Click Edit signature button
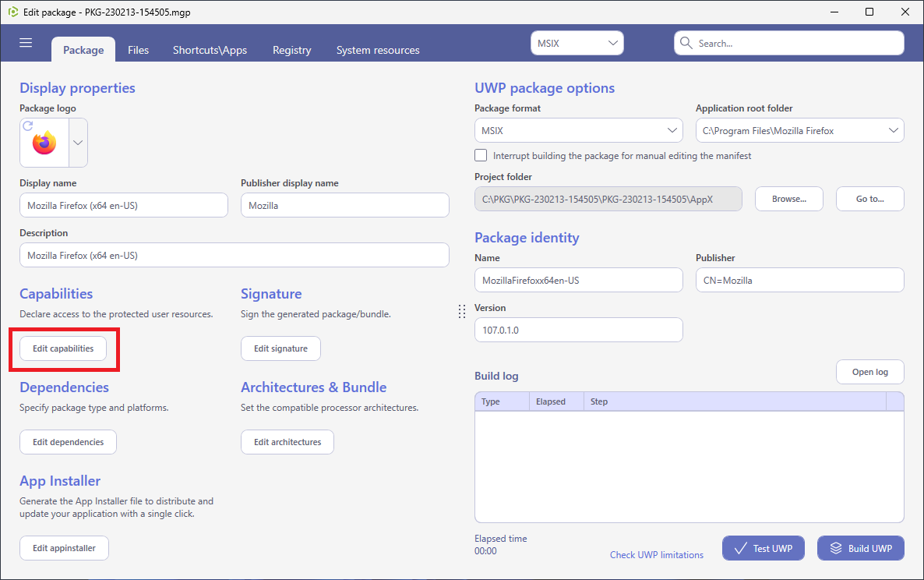This screenshot has height=580, width=924. tap(280, 348)
